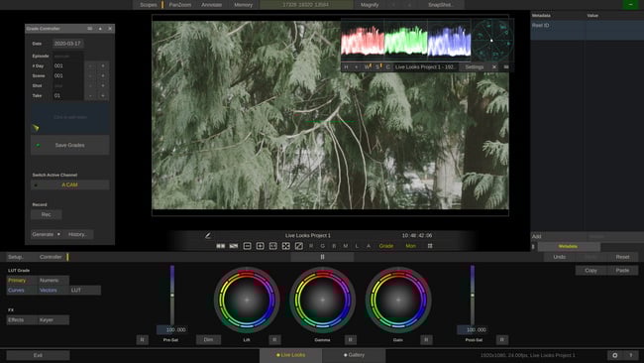The width and height of the screenshot is (644, 363).
Task: Select the wipe compare view icon
Action: pyautogui.click(x=234, y=246)
